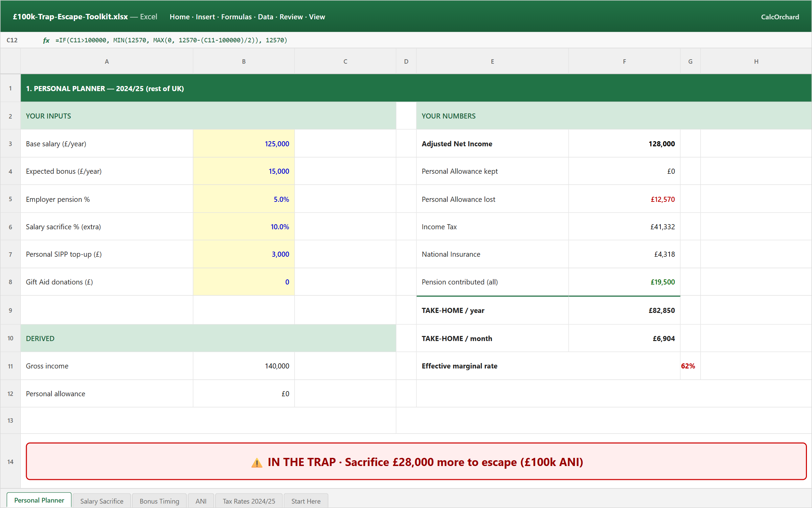The height and width of the screenshot is (508, 812).
Task: Click the Income Tax value £41,332
Action: click(624, 227)
